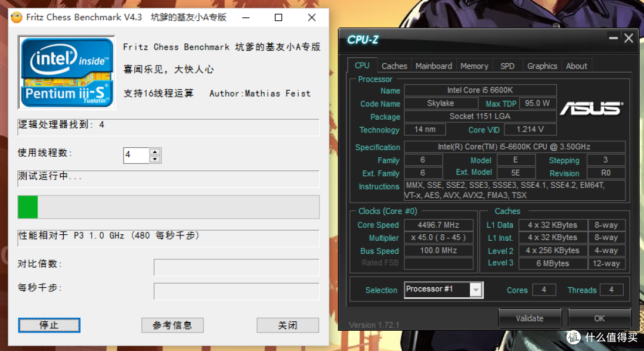Open the SPD tab in CPU-Z
This screenshot has height=351, width=644.
[507, 66]
